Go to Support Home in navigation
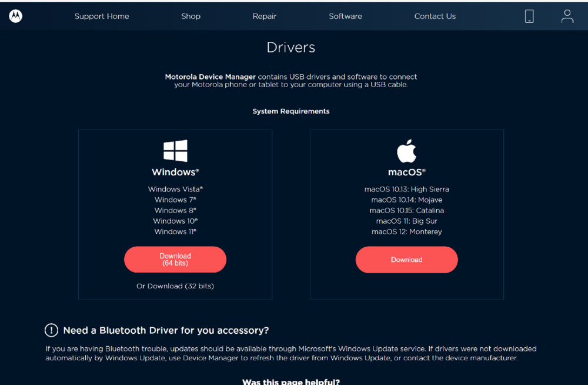Viewport: 588px width, 385px height. (x=102, y=16)
